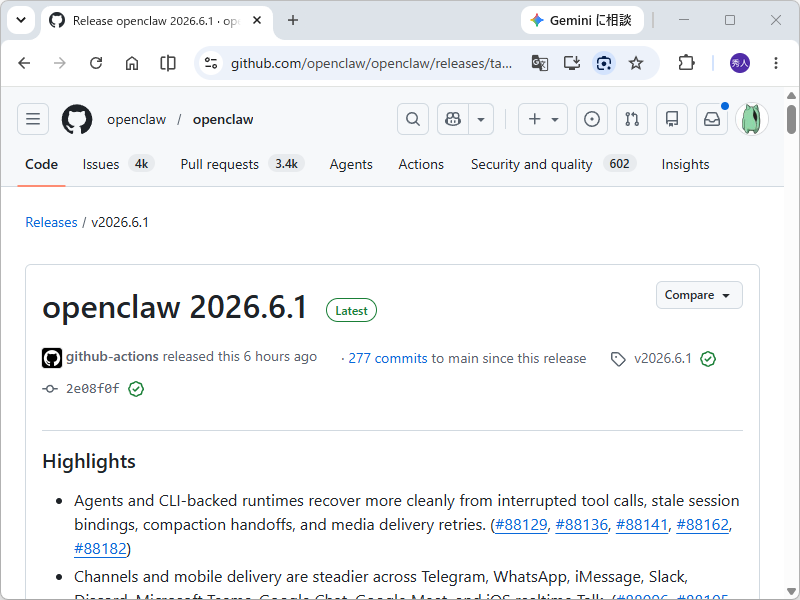Click the scrollbar down arrow
This screenshot has width=800, height=600.
[791, 592]
